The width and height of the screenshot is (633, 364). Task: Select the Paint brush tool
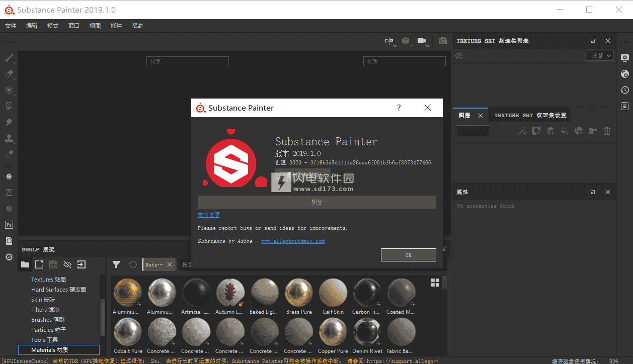(x=10, y=58)
